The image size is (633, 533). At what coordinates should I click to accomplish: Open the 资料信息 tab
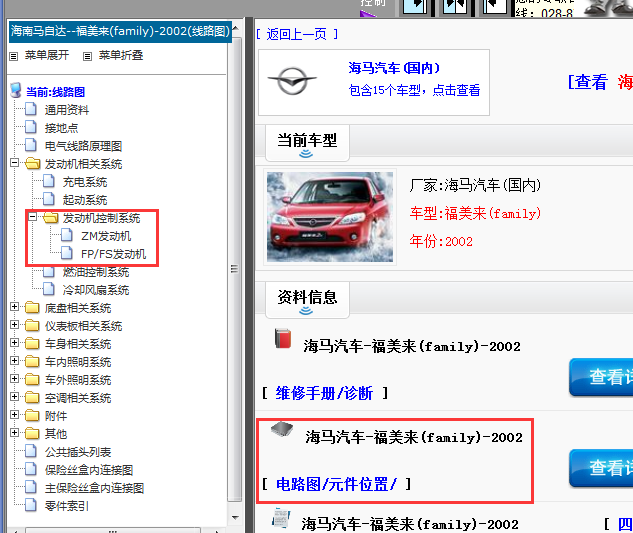(307, 300)
